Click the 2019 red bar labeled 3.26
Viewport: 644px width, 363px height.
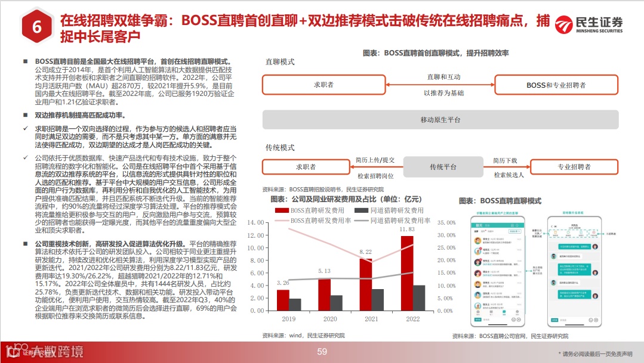coord(283,300)
